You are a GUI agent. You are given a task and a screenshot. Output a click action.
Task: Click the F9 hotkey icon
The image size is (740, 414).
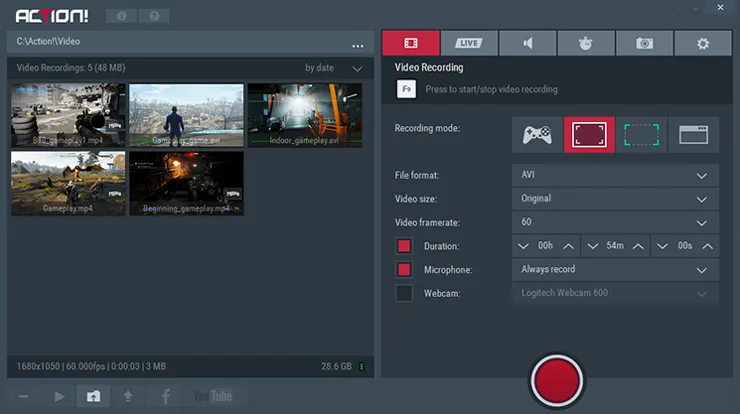coord(407,89)
